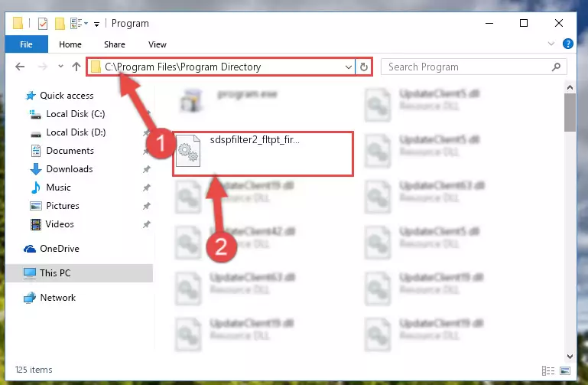This screenshot has width=588, height=385.
Task: Switch to the Home ribbon tab
Action: (70, 44)
